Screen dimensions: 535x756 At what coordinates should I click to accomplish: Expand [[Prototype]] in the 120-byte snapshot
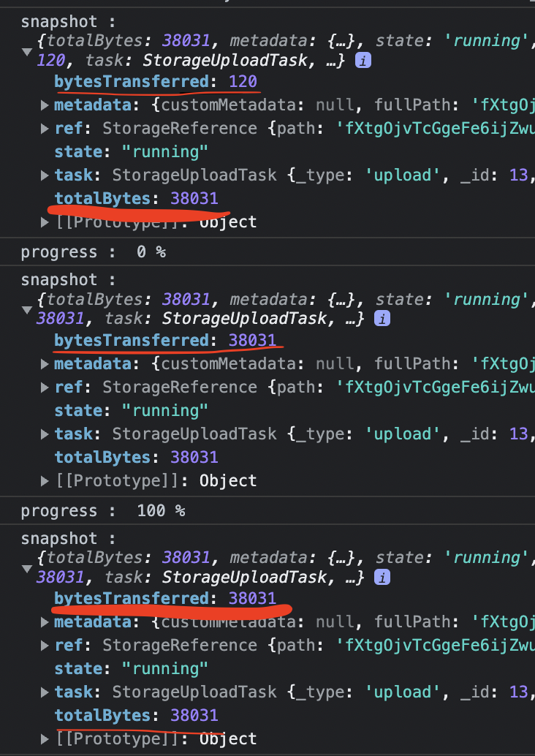coord(45,222)
